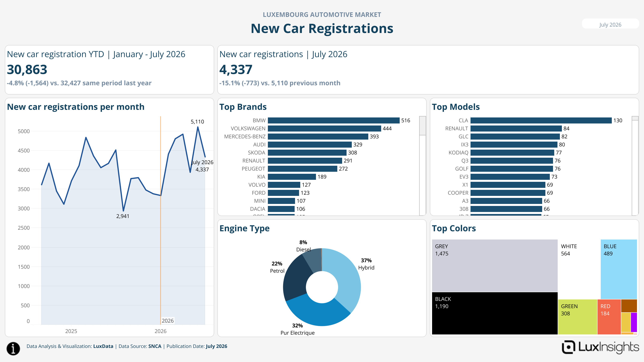This screenshot has width=644, height=362.
Task: Click the info icon in the footer
Action: (x=13, y=348)
